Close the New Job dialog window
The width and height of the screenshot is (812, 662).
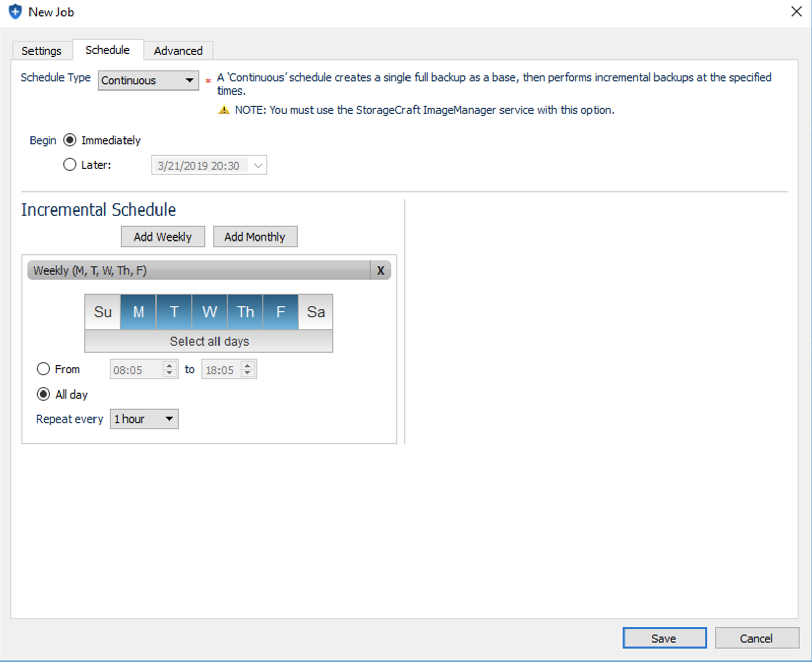(x=796, y=12)
